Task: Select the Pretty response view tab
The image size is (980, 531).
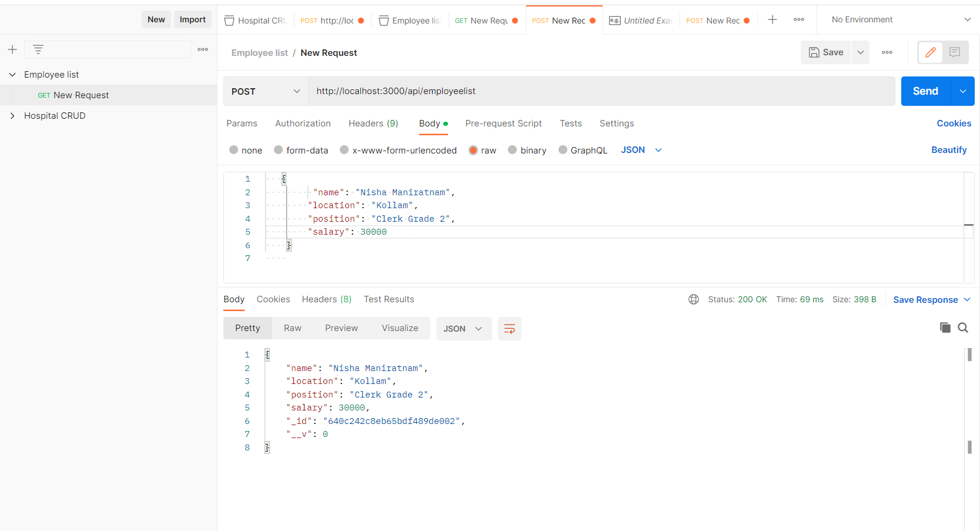Action: (x=247, y=328)
